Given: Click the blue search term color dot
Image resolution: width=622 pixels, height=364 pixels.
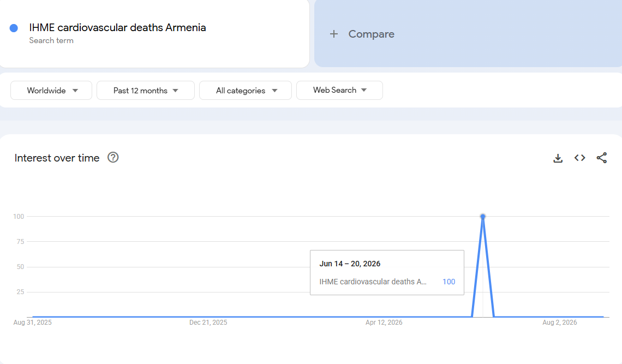Looking at the screenshot, I should tap(14, 28).
